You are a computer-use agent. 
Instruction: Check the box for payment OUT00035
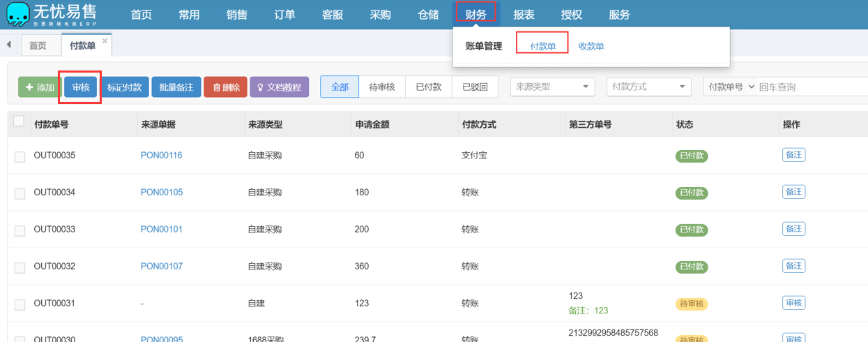point(20,157)
